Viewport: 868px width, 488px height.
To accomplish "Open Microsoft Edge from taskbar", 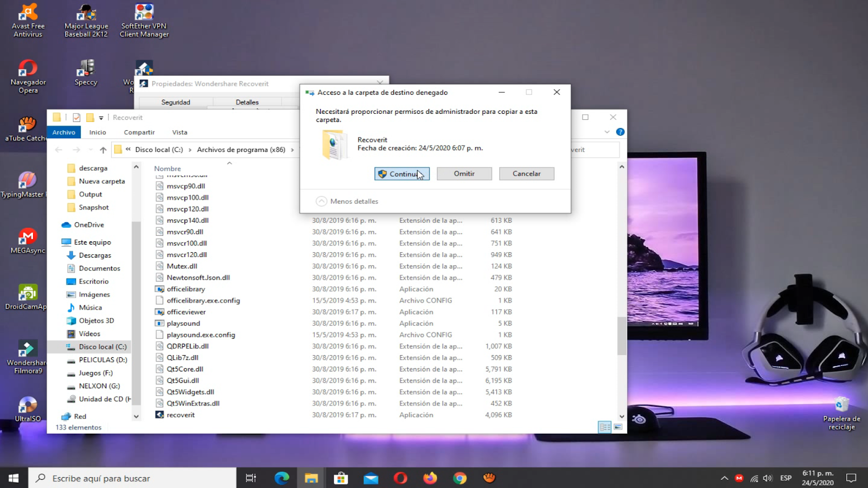I will [282, 478].
